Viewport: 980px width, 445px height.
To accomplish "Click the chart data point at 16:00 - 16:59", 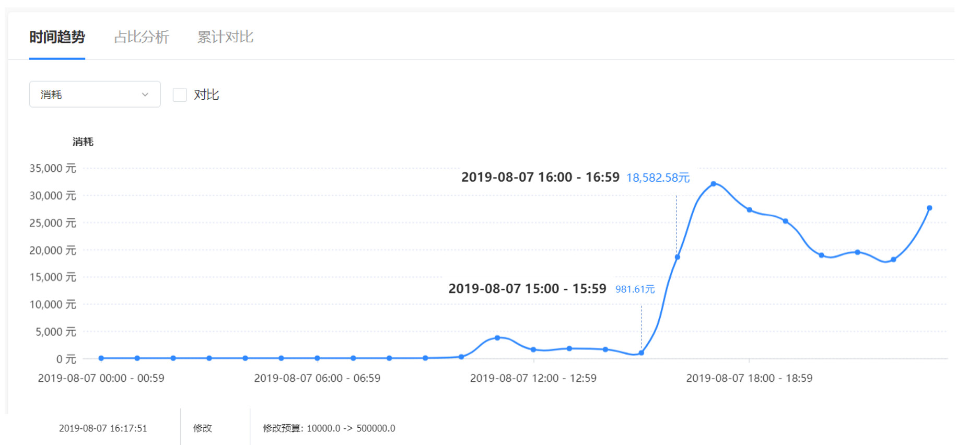I will coord(677,257).
